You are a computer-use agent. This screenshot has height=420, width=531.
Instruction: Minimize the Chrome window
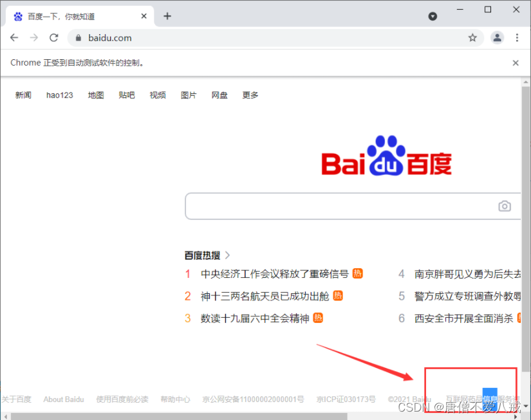click(x=460, y=10)
